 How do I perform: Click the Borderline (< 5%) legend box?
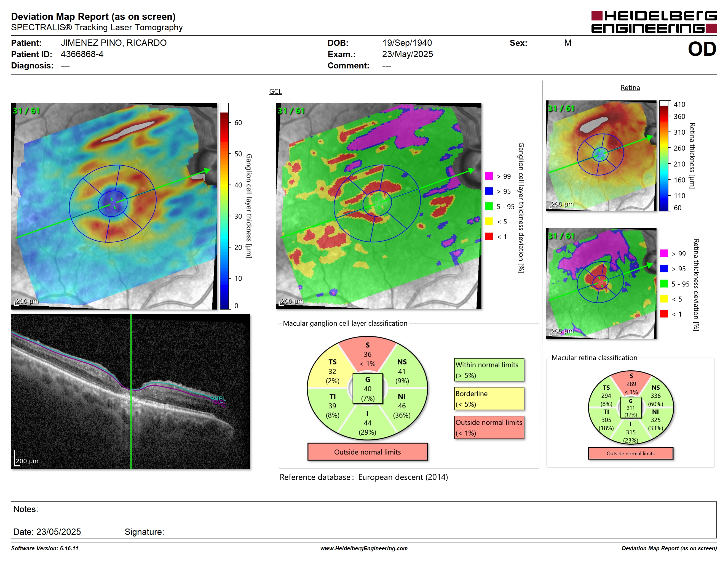coord(489,399)
